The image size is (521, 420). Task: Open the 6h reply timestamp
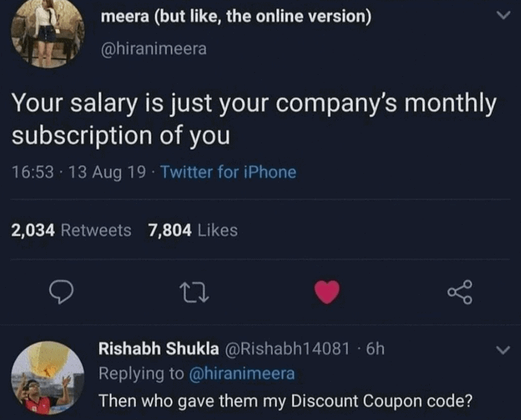(375, 349)
